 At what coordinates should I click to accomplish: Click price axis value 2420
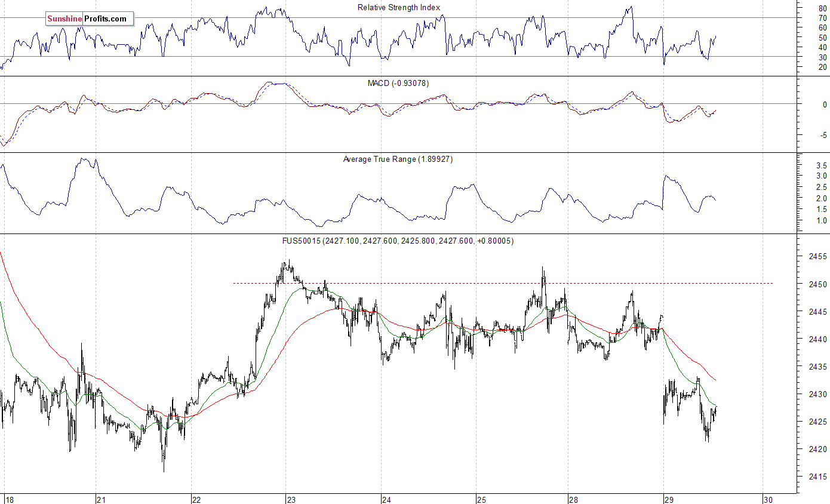pos(819,449)
